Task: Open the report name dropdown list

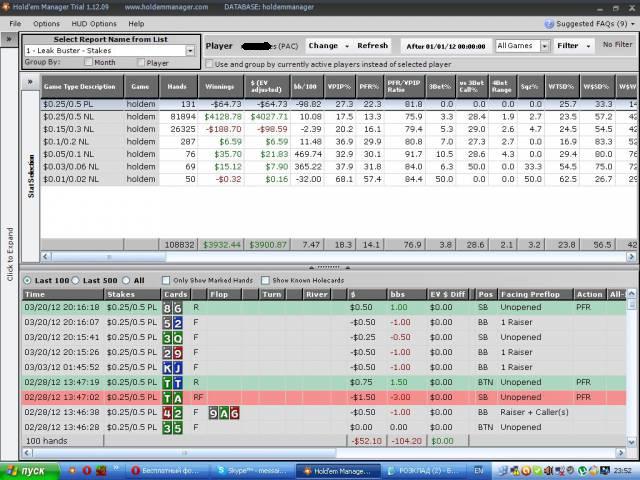Action: click(190, 51)
